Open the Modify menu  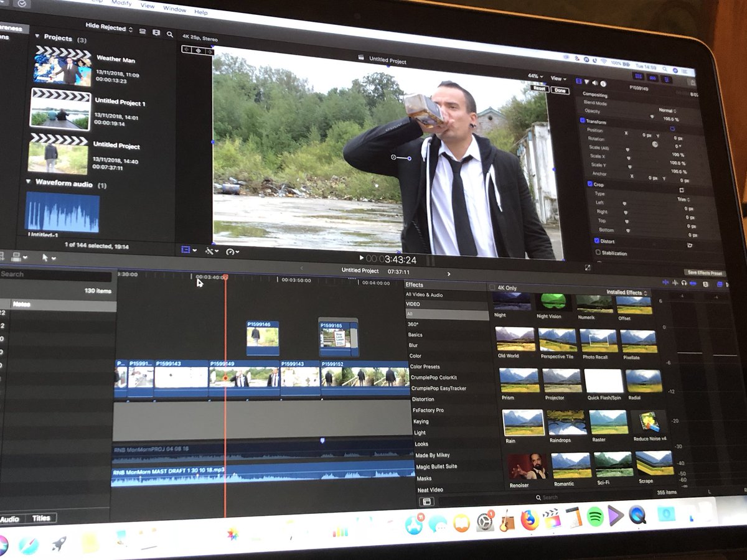coord(121,3)
